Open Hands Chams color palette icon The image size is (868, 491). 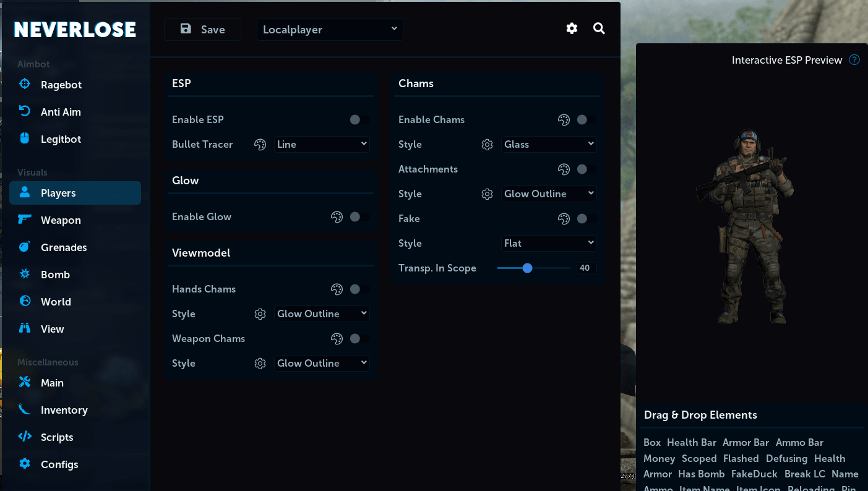337,289
